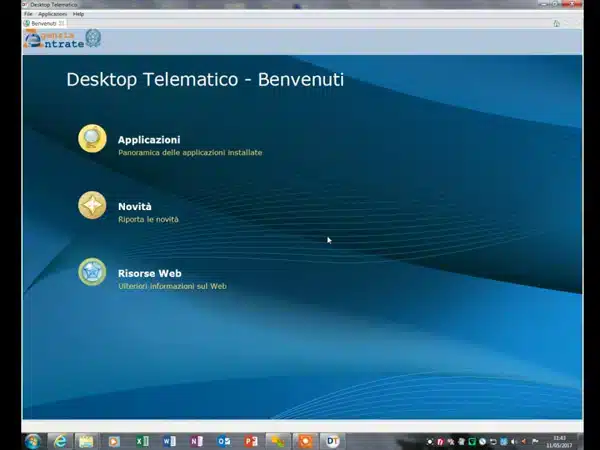Click the Applicazioni medal icon

pyautogui.click(x=92, y=139)
